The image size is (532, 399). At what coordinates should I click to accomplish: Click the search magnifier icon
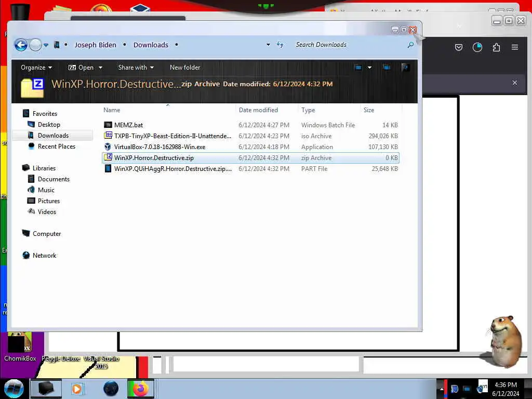410,45
